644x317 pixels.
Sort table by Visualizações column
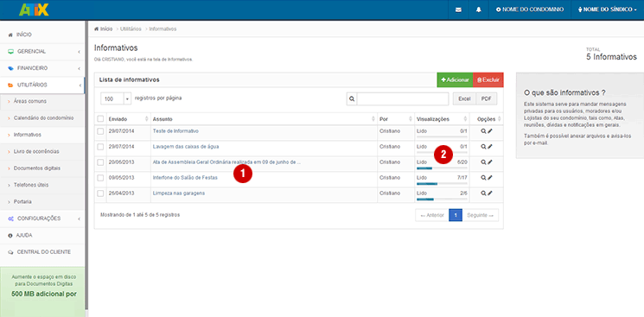click(442, 119)
